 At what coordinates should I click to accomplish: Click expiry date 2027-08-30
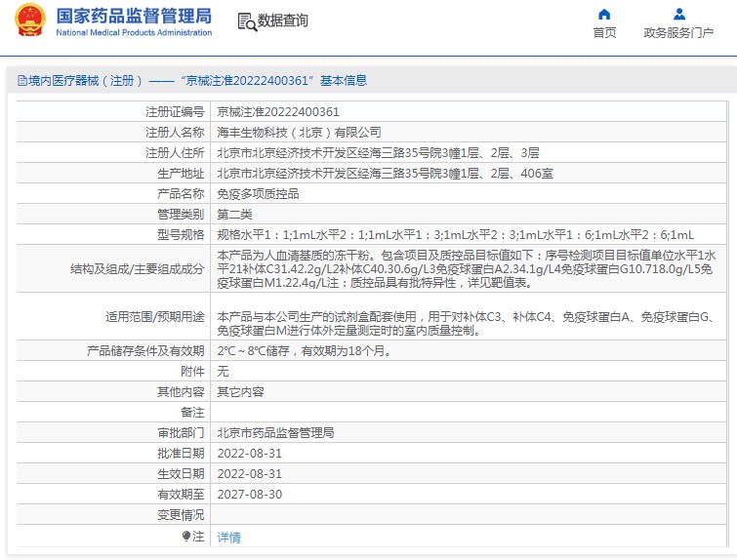tap(250, 495)
